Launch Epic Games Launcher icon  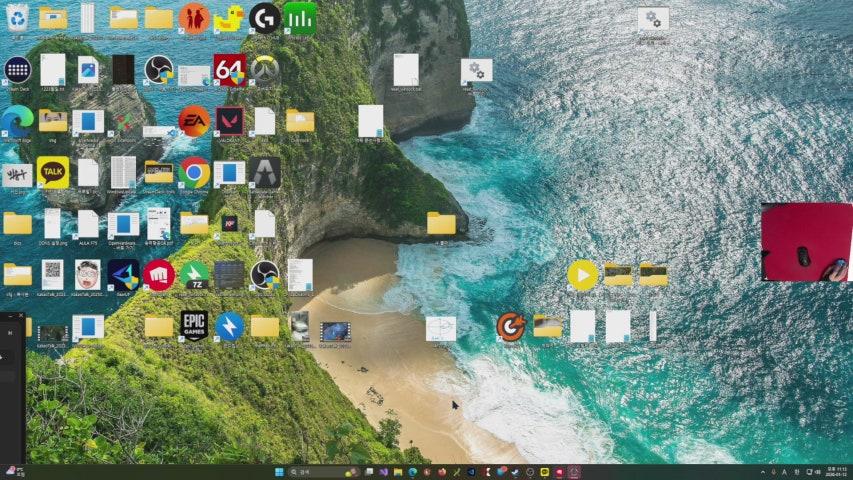[x=194, y=325]
